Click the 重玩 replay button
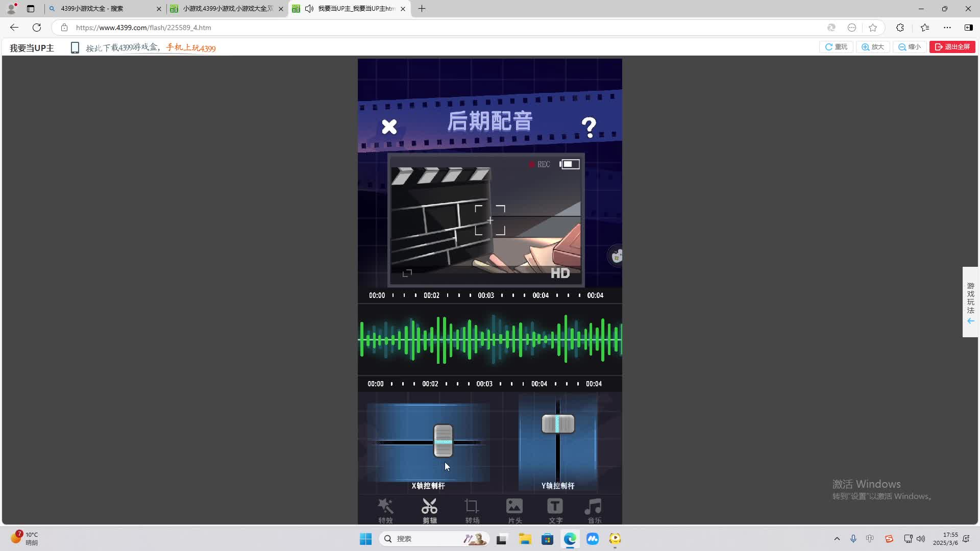The width and height of the screenshot is (980, 551). click(836, 46)
